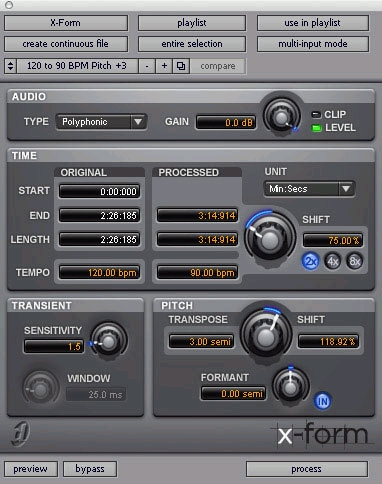Click the GAIN knob
Viewport: 382px width, 484px height.
(282, 117)
